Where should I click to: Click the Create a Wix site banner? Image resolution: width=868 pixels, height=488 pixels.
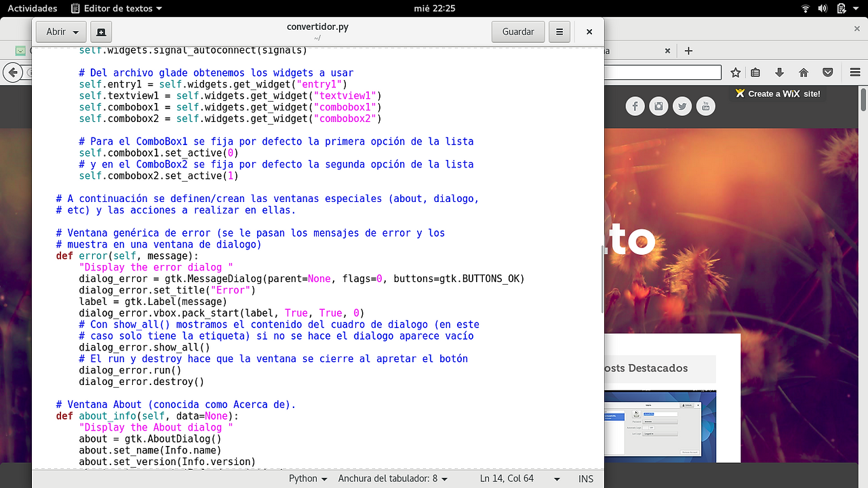pyautogui.click(x=778, y=94)
